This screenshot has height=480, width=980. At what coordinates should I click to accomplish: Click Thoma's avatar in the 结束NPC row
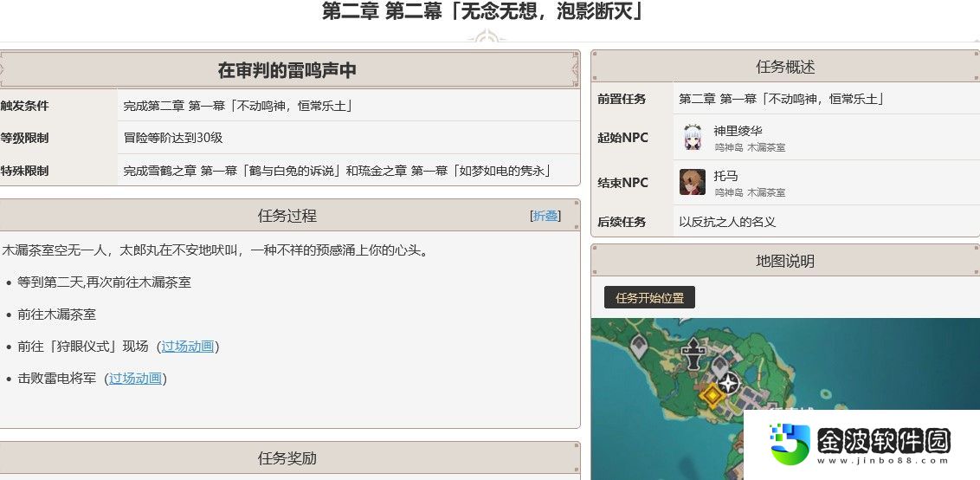tap(693, 182)
